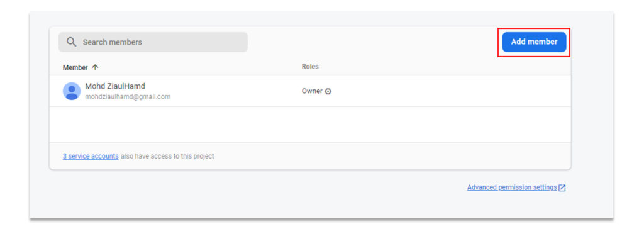The image size is (644, 229).
Task: Click Mohd ZiaulHamd's avatar icon
Action: pyautogui.click(x=72, y=91)
